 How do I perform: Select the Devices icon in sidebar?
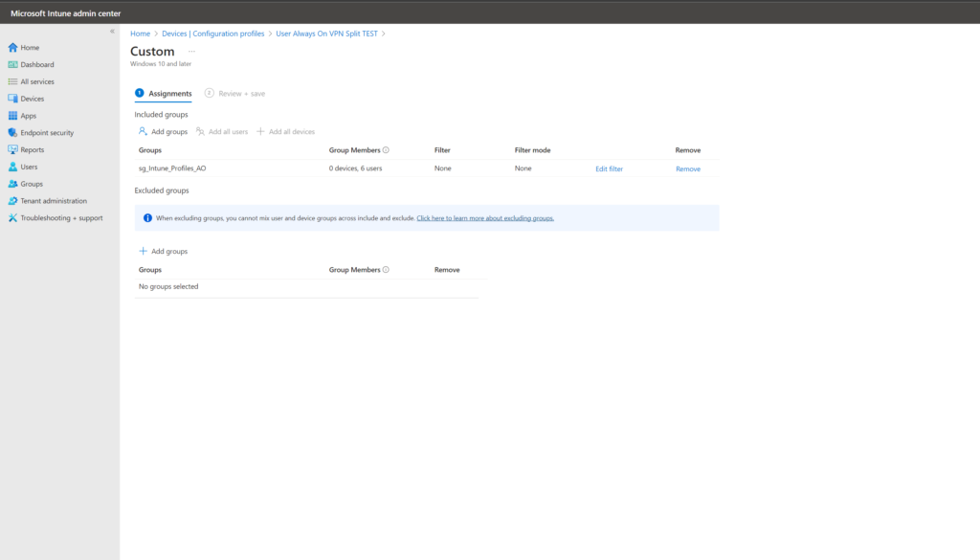tap(12, 99)
